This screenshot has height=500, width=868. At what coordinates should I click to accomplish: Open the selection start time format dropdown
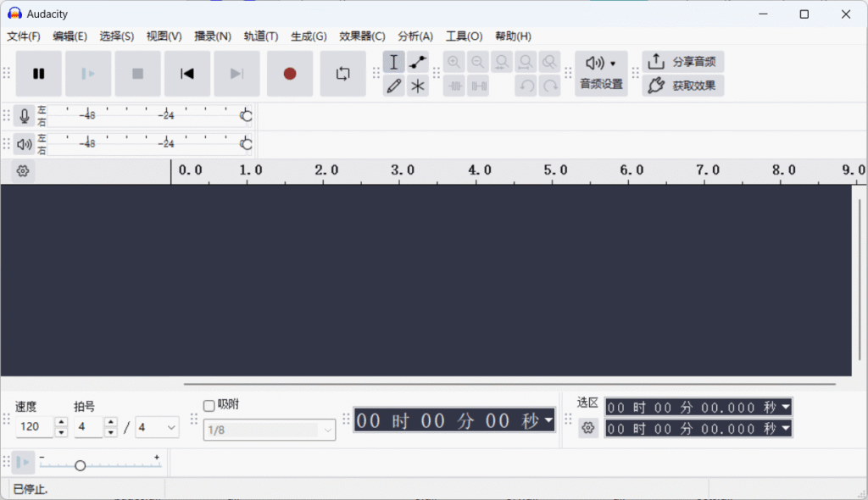(x=786, y=407)
